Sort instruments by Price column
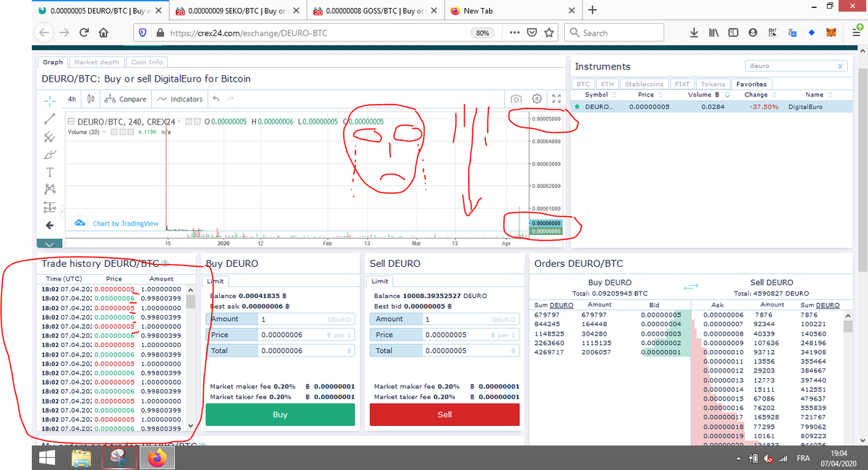This screenshot has width=868, height=470. click(x=650, y=95)
